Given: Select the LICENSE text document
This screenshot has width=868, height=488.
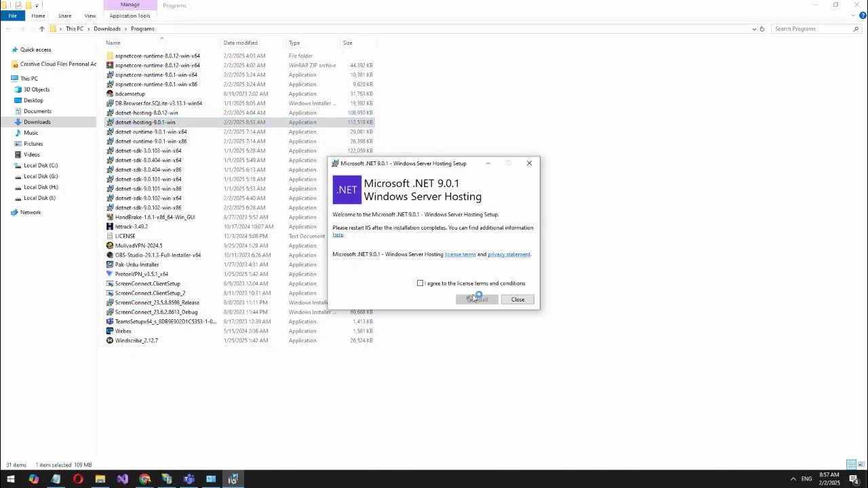Looking at the screenshot, I should pos(125,236).
